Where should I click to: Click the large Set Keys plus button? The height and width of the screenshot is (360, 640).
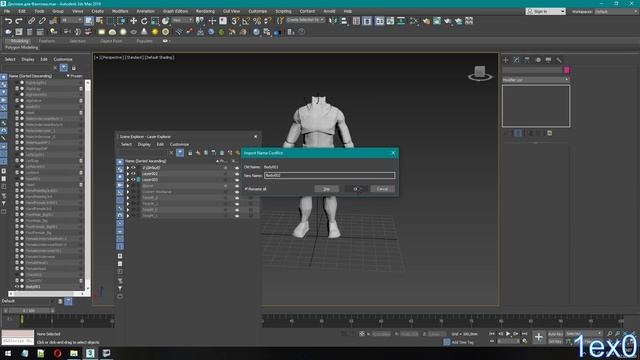coord(539,337)
